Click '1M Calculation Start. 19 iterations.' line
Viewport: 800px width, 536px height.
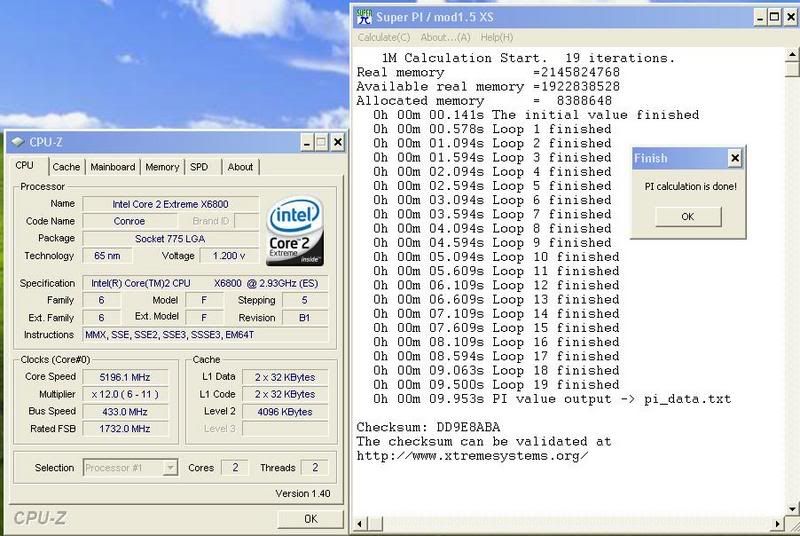click(528, 58)
